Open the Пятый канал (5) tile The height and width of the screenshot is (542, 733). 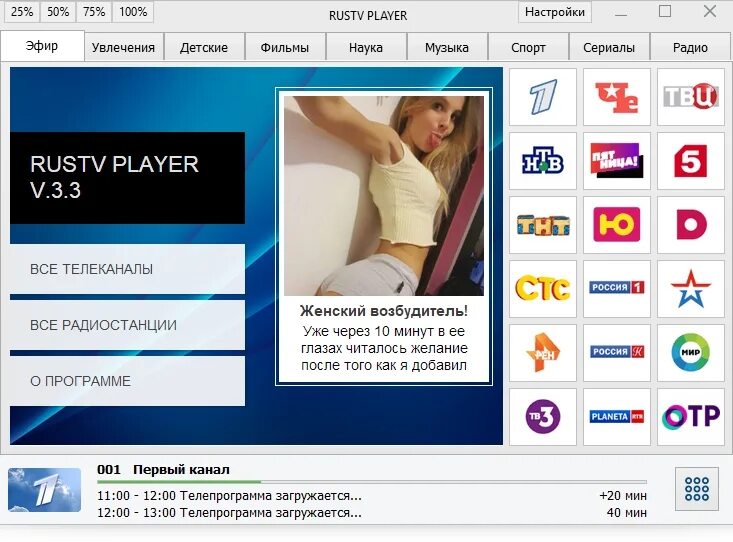pyautogui.click(x=691, y=161)
